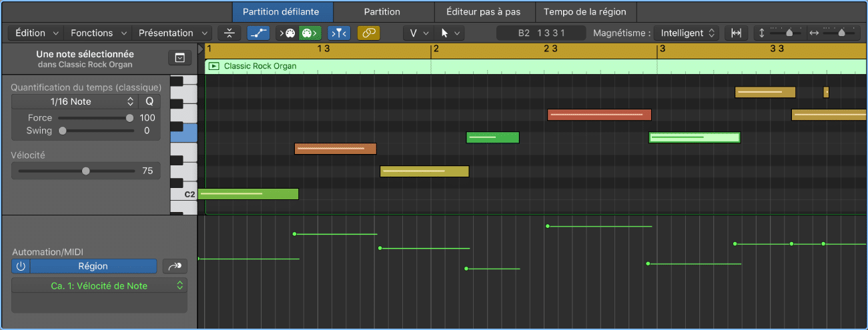Click the Classic Rock Organ region play icon
The height and width of the screenshot is (330, 868).
point(214,66)
